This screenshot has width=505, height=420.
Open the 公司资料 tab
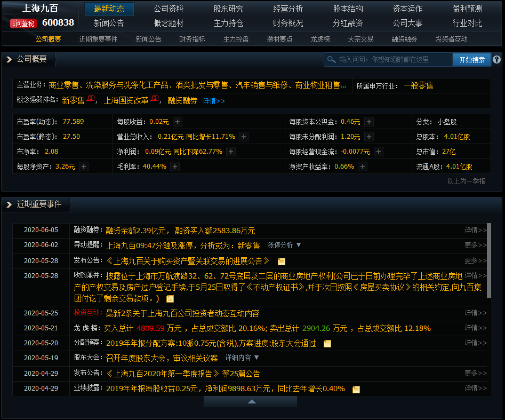169,9
